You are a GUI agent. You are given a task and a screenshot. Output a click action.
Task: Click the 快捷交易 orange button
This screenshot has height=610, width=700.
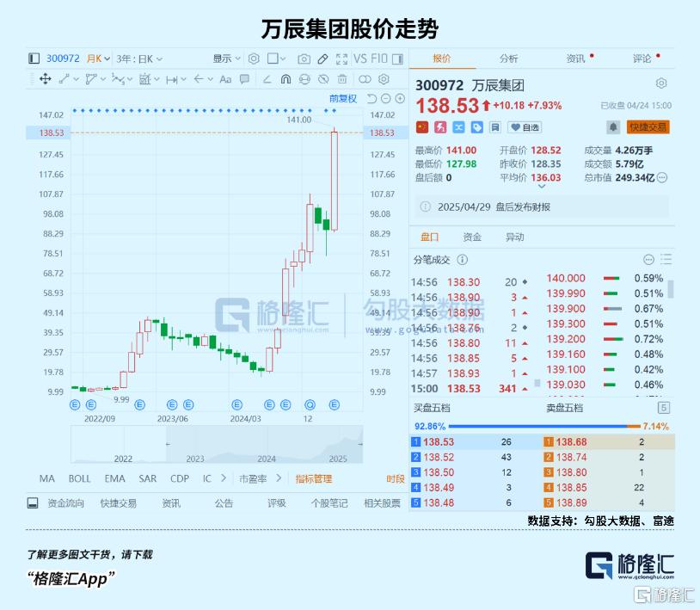click(648, 126)
